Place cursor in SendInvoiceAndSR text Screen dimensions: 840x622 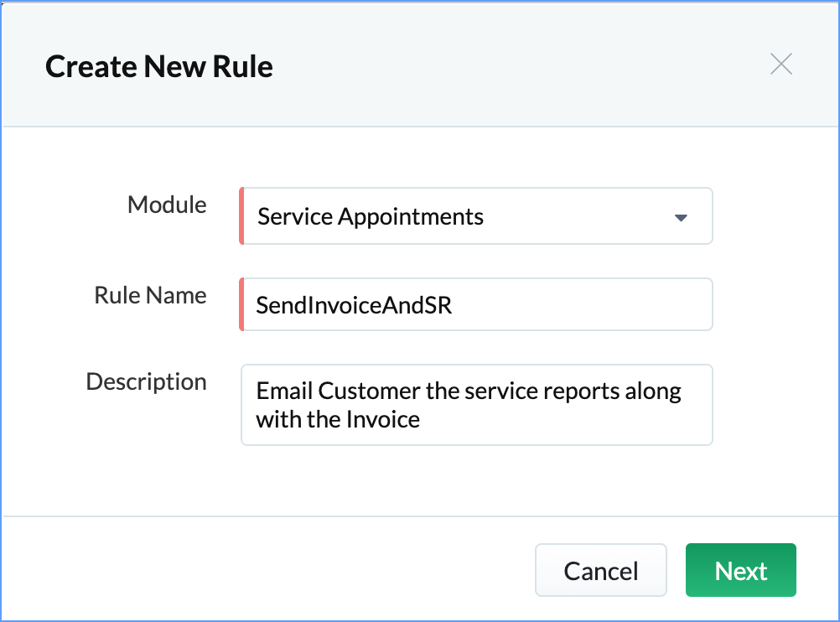tap(355, 305)
